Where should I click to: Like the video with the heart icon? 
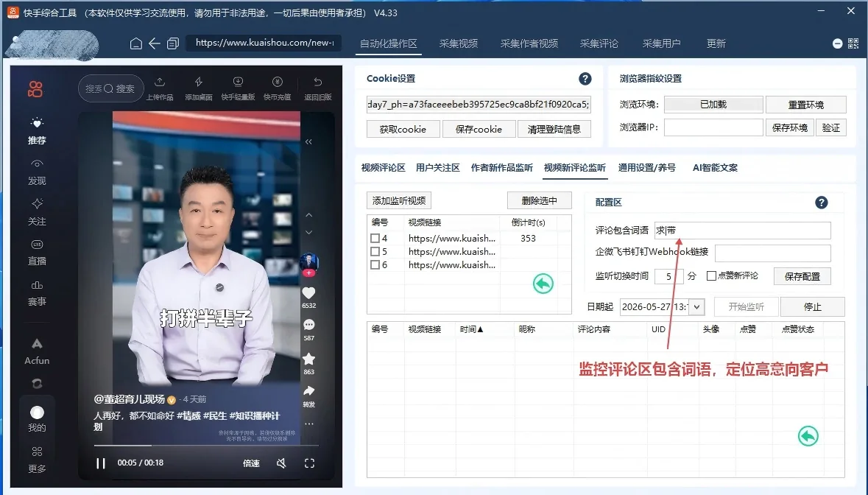[x=309, y=293]
